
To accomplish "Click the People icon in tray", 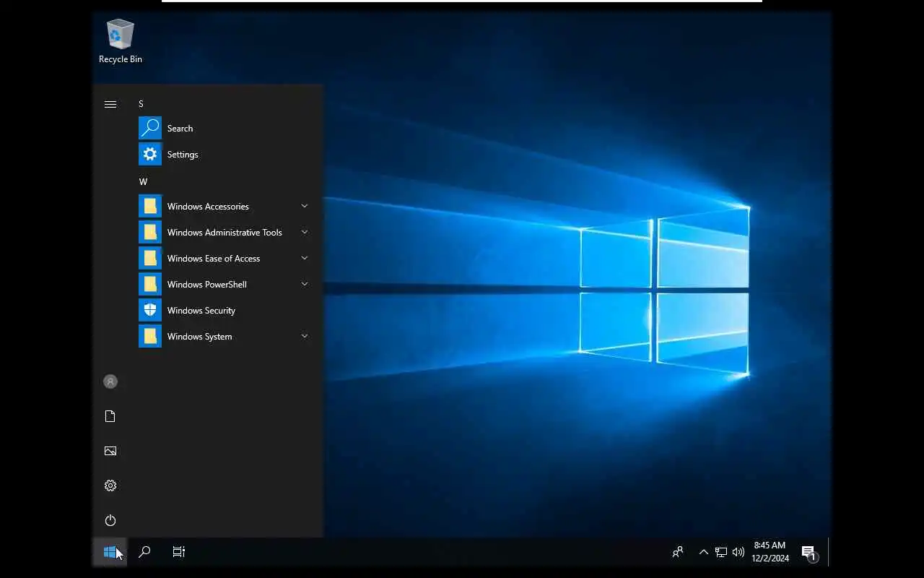I will 678,552.
